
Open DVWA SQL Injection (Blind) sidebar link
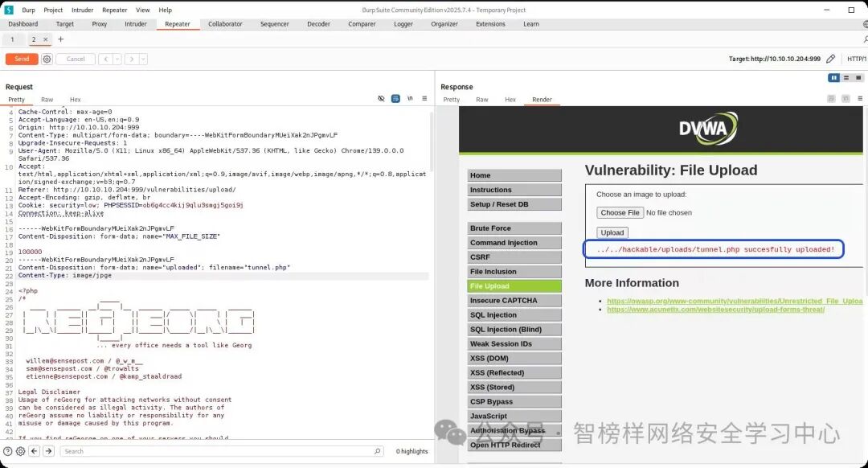[x=514, y=329]
